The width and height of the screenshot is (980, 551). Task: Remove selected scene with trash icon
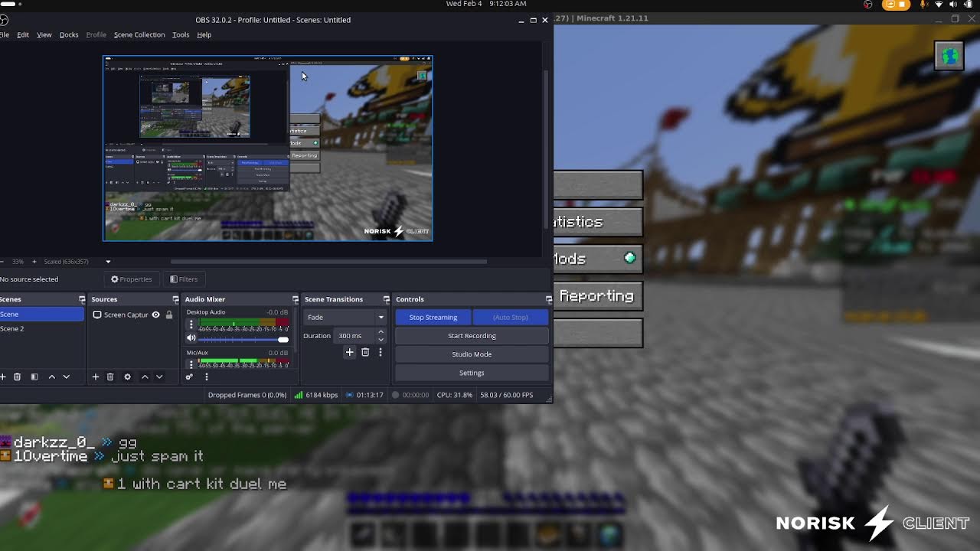pyautogui.click(x=17, y=377)
